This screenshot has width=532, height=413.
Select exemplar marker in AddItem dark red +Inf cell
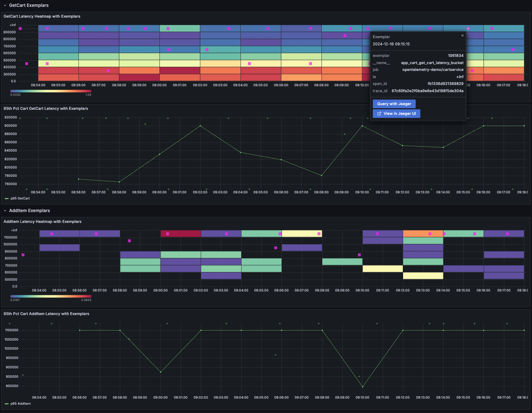[168, 234]
